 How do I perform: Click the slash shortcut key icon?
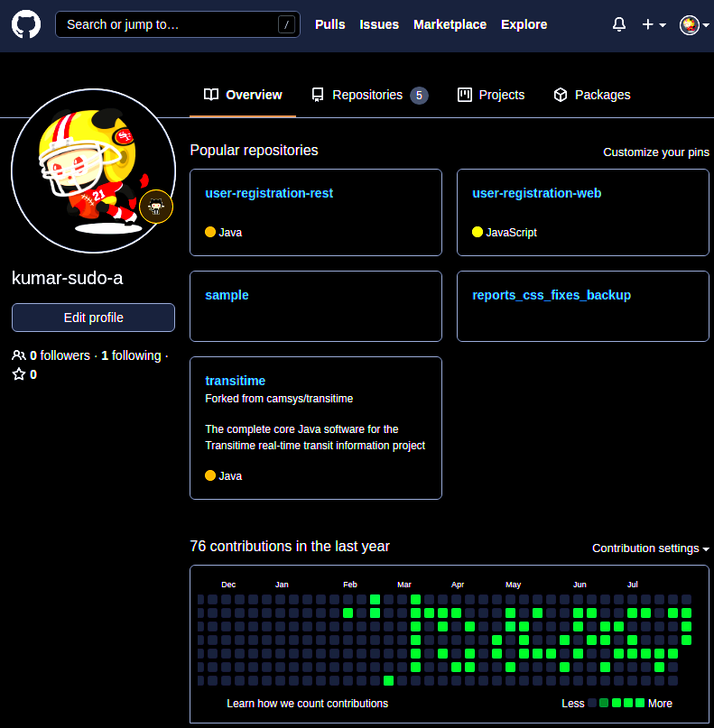pyautogui.click(x=287, y=25)
